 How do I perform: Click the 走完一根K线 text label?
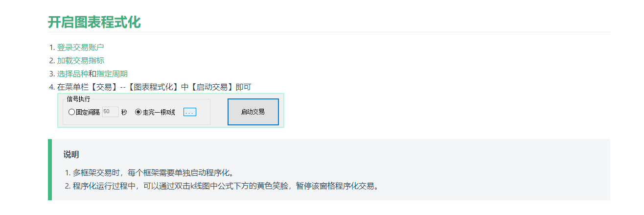click(x=159, y=112)
